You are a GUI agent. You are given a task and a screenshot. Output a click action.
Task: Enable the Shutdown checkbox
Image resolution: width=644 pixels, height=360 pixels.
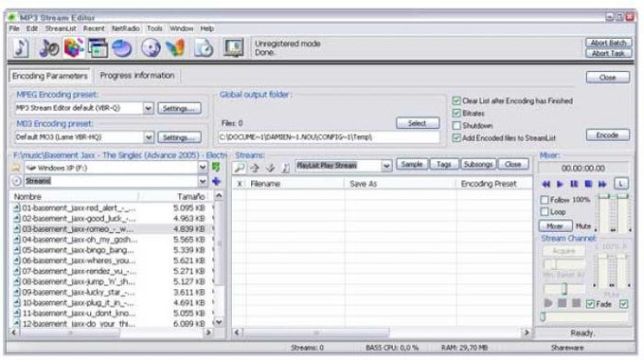pyautogui.click(x=456, y=125)
